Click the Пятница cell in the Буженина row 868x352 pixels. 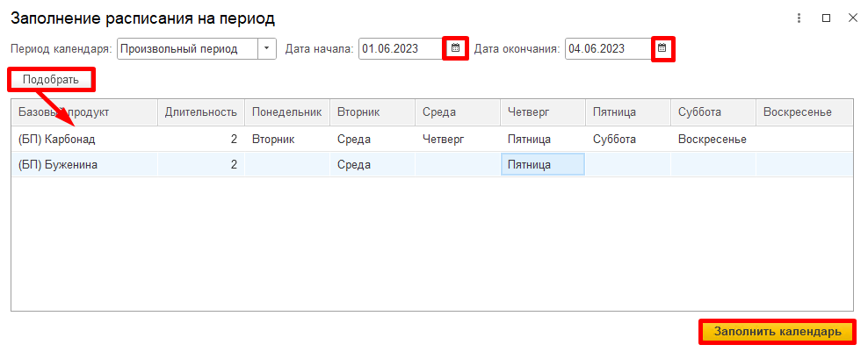542,164
